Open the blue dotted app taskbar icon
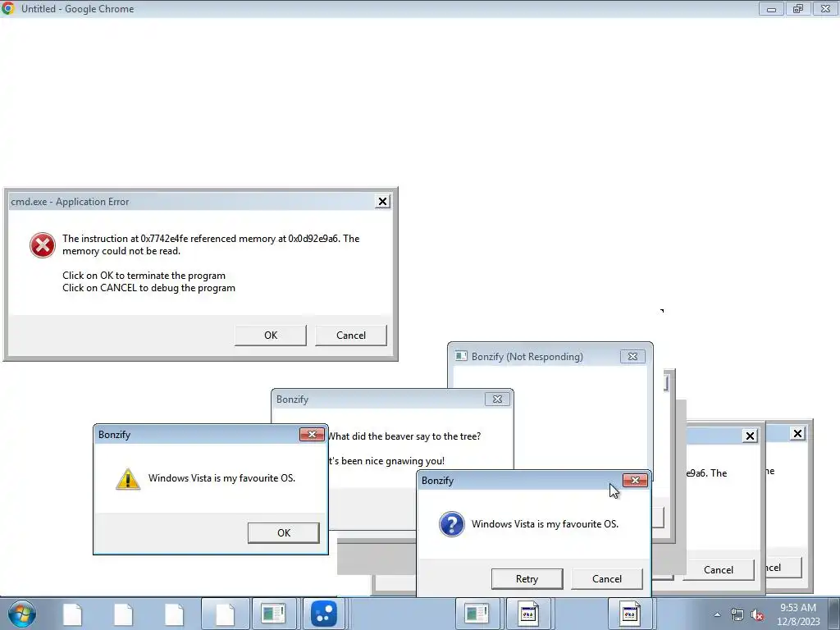The image size is (840, 630). pyautogui.click(x=323, y=614)
